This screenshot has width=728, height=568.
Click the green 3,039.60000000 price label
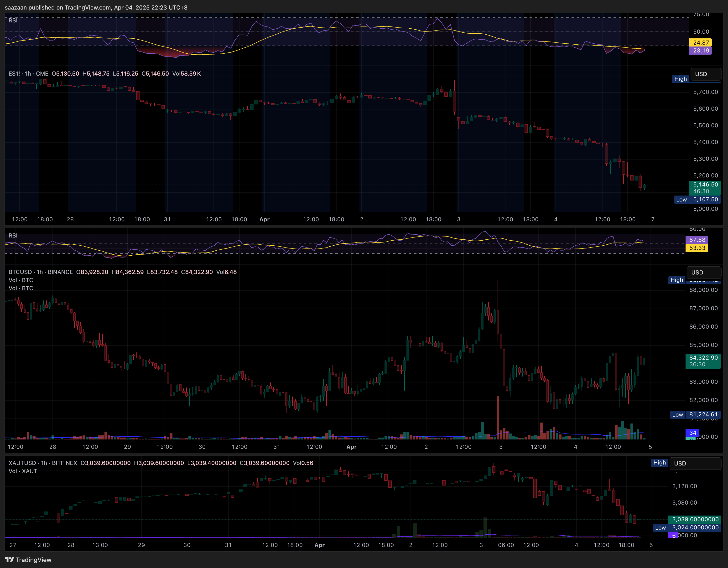coord(695,519)
